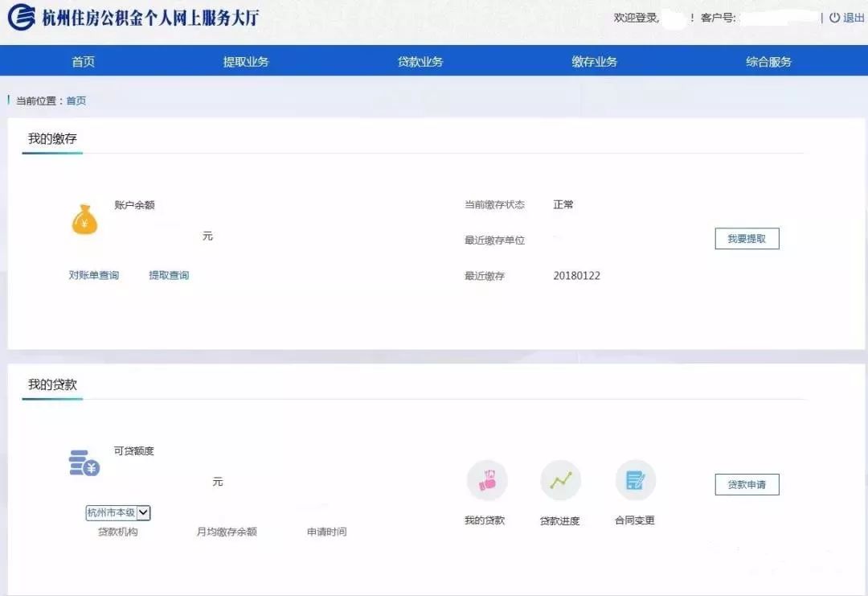
Task: Open the 首页 navigation tab
Action: tap(83, 62)
